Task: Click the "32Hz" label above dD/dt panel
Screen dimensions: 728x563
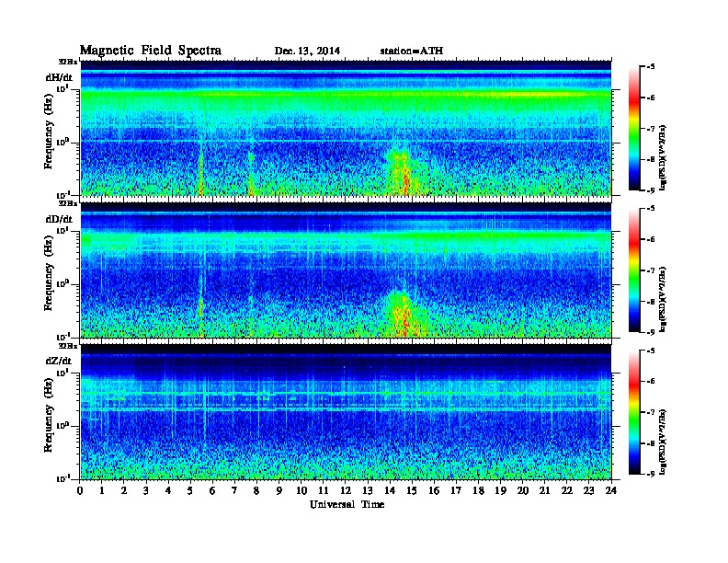Action: click(68, 203)
